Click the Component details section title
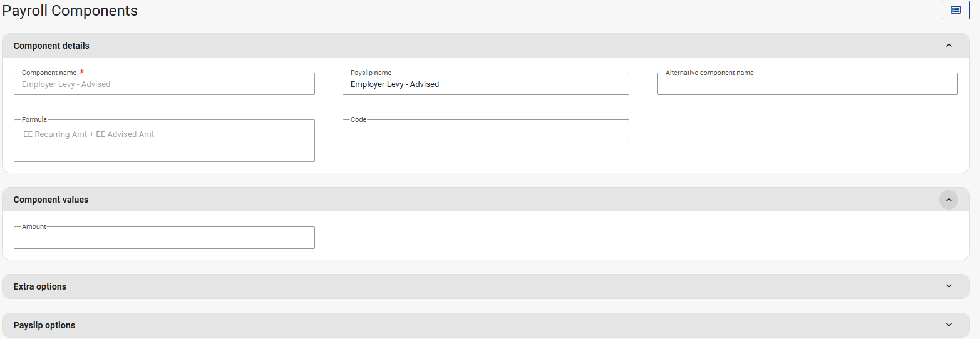Viewport: 980px width, 339px height. [51, 46]
